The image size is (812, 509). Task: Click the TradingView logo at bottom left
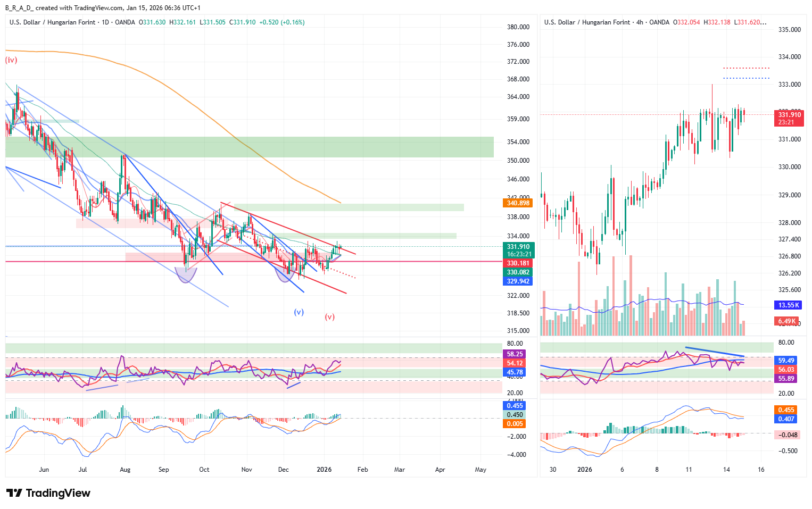pyautogui.click(x=48, y=493)
